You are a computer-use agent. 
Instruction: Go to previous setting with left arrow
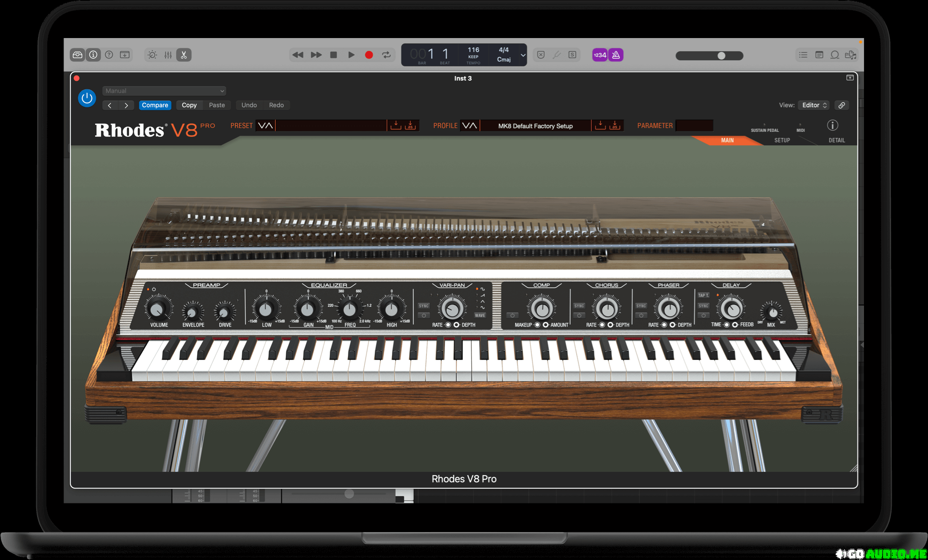(110, 105)
